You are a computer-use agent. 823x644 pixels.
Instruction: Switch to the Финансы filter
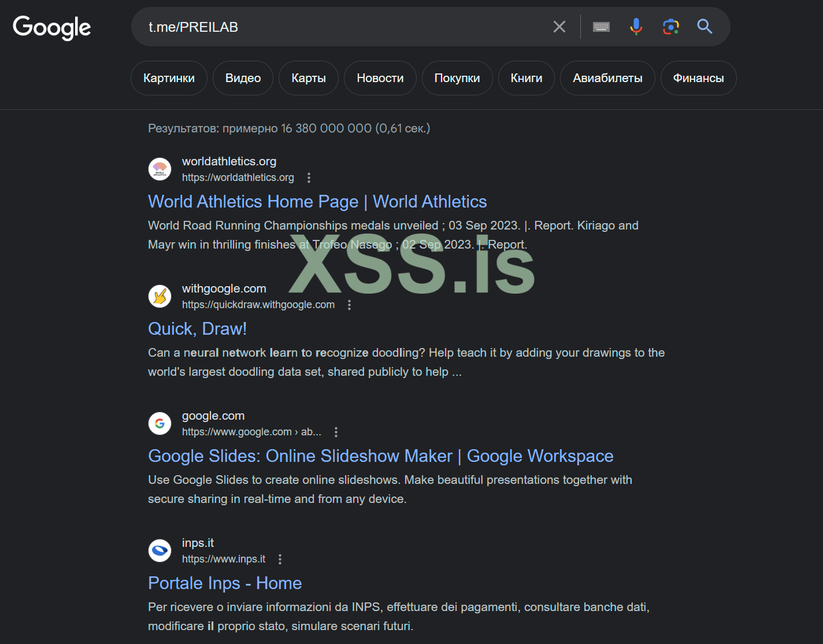pyautogui.click(x=699, y=78)
